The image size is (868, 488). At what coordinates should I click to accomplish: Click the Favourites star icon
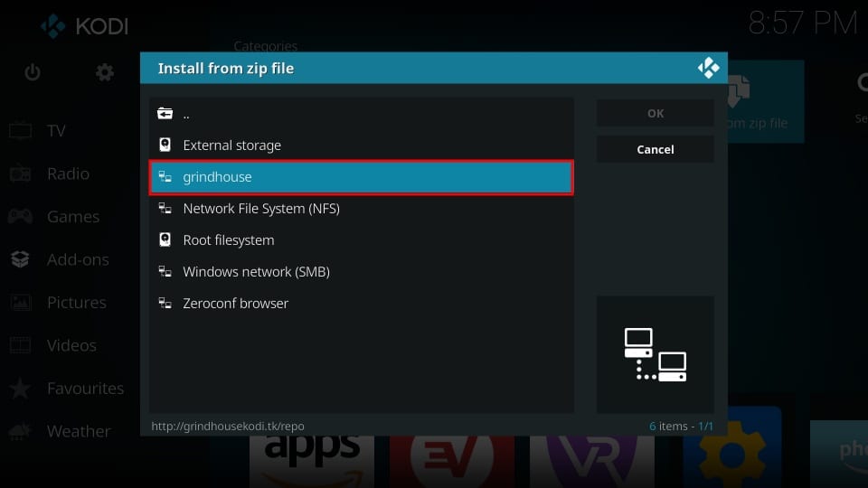click(21, 388)
